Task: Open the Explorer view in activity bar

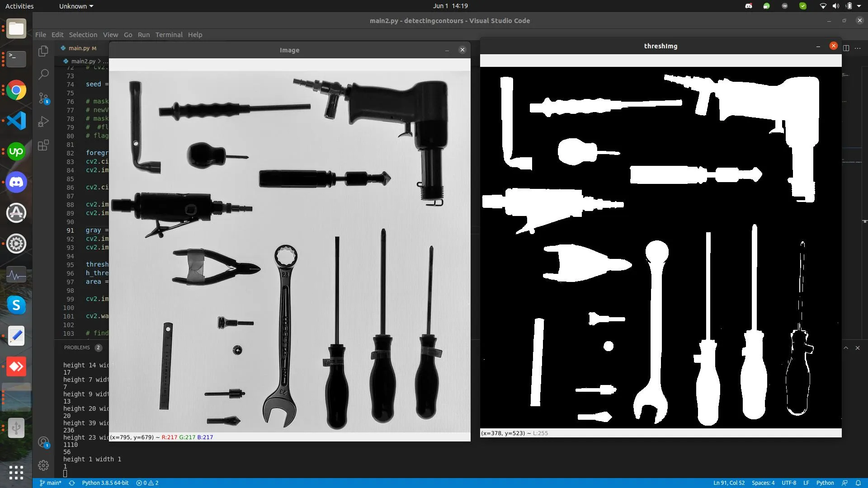Action: 43,51
